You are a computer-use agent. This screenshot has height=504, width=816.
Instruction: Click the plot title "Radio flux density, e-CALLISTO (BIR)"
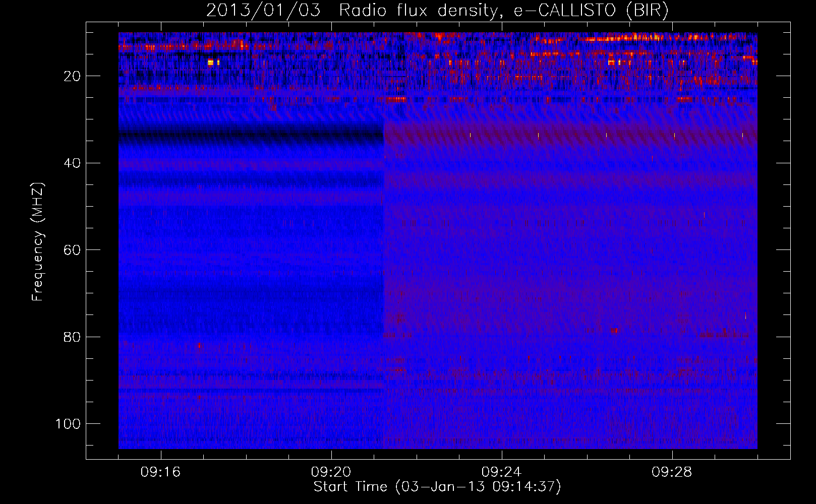pos(503,11)
